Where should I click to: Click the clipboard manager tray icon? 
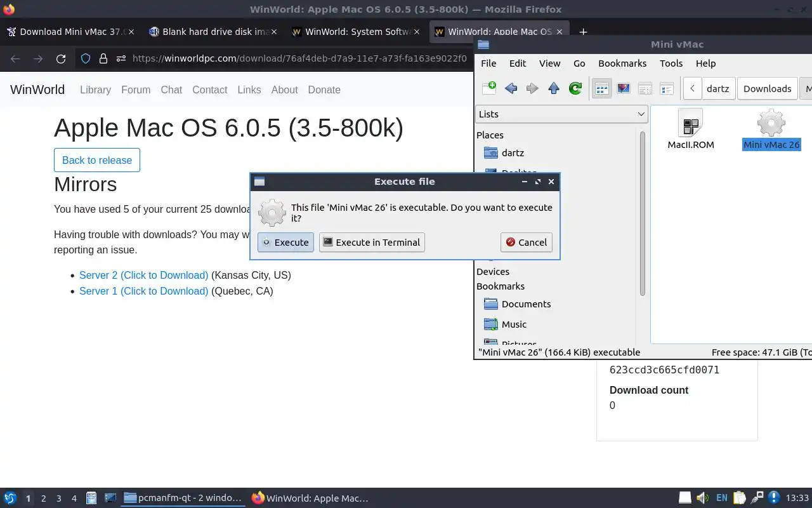(x=739, y=498)
